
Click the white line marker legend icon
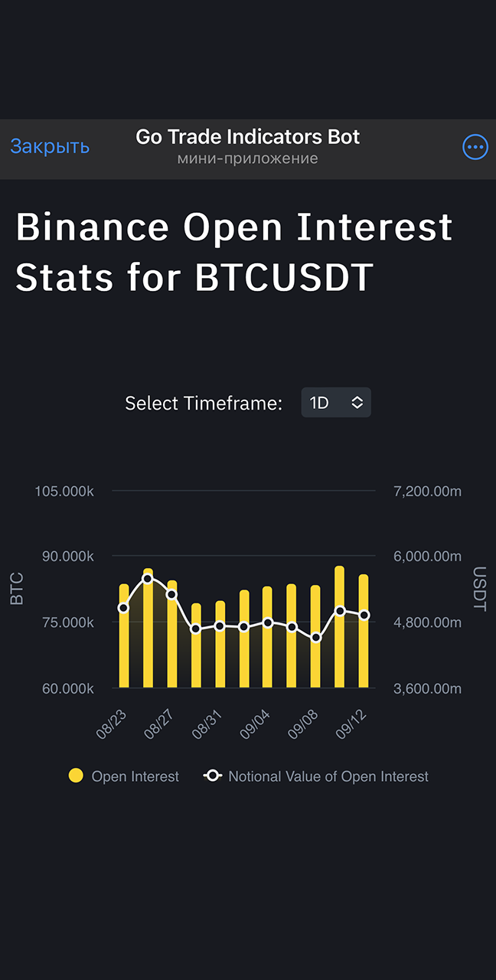click(x=212, y=776)
